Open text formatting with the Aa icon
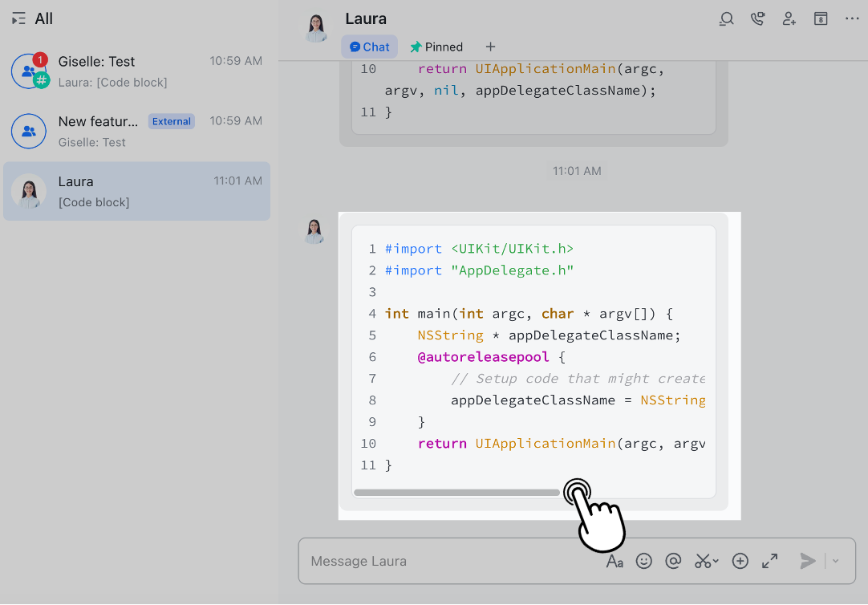 614,561
